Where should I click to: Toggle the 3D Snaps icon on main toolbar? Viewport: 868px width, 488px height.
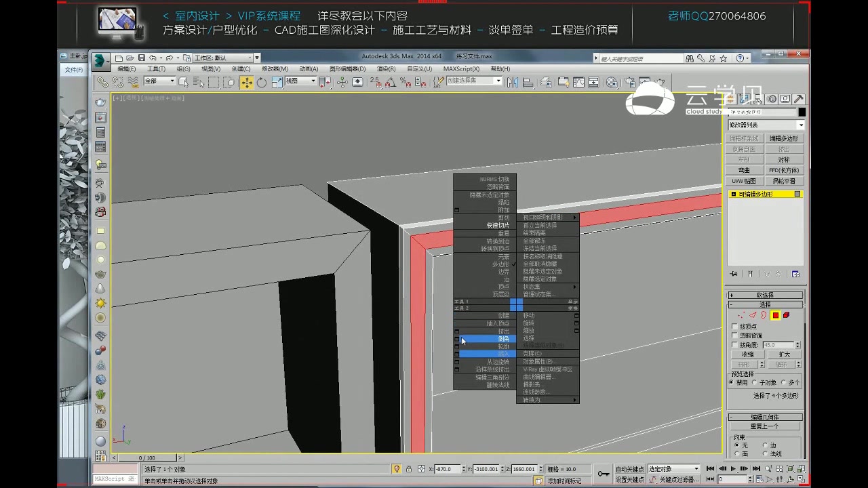click(375, 82)
